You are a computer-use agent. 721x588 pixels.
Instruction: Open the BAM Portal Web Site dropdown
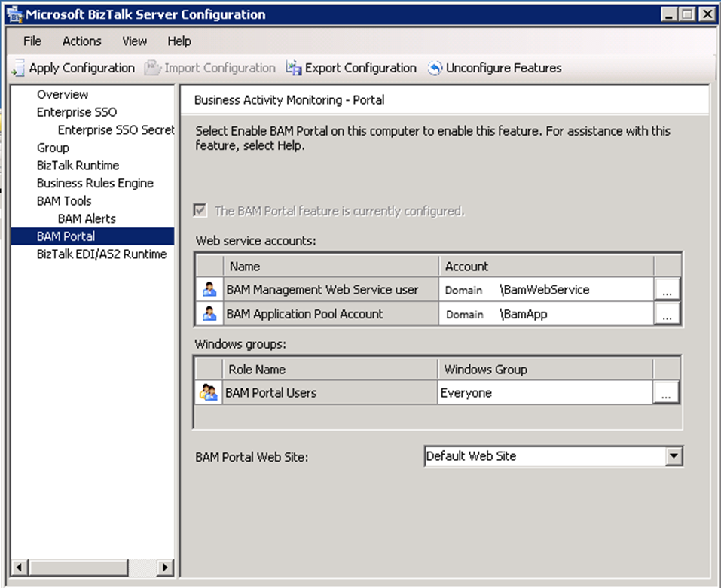click(674, 456)
